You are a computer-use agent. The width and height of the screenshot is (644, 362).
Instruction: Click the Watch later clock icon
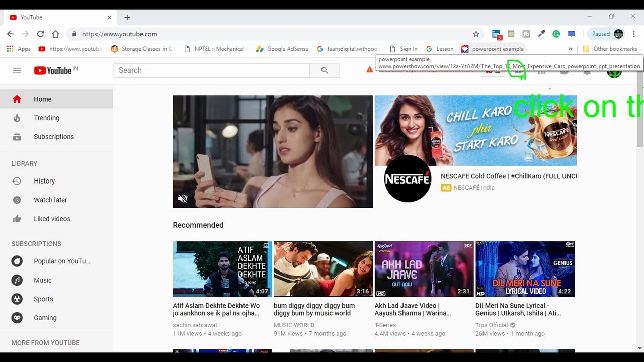pyautogui.click(x=17, y=200)
